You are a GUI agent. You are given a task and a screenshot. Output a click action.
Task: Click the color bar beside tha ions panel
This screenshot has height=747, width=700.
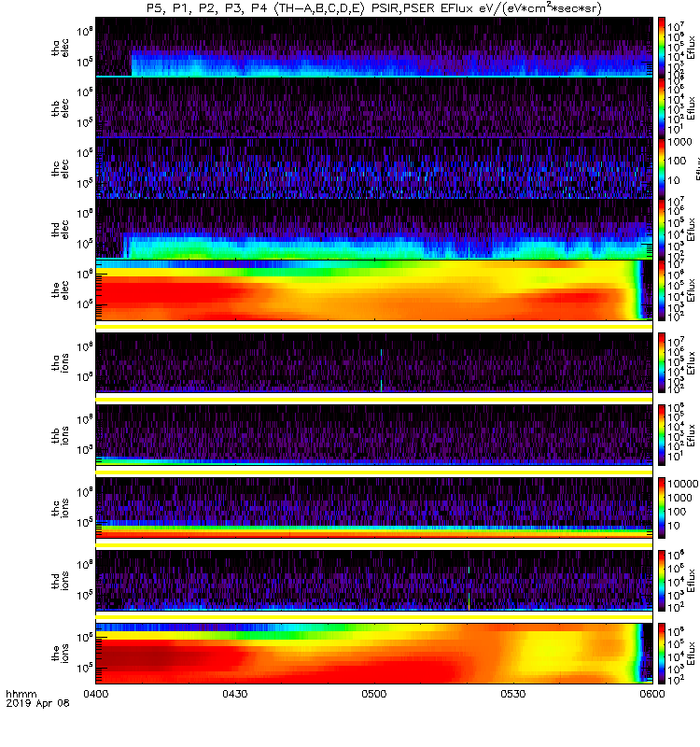(662, 362)
